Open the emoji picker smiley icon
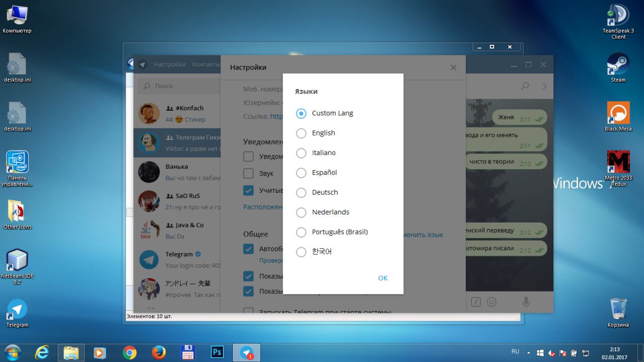The image size is (644, 362). (492, 302)
